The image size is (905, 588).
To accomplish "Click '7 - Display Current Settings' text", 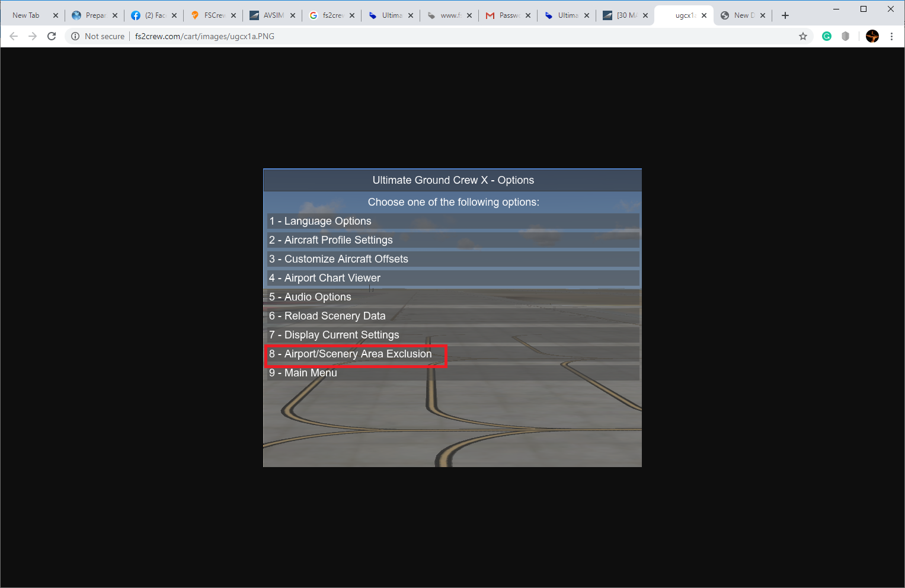I will (x=334, y=335).
